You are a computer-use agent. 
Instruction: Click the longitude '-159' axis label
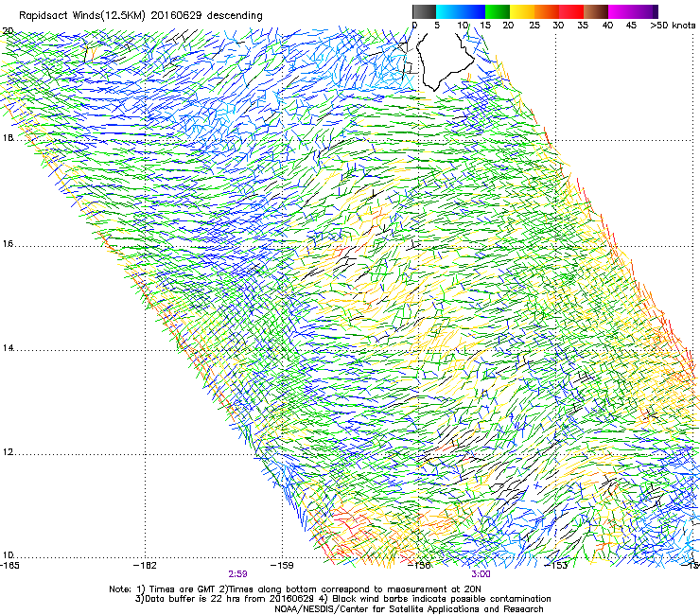[x=282, y=565]
